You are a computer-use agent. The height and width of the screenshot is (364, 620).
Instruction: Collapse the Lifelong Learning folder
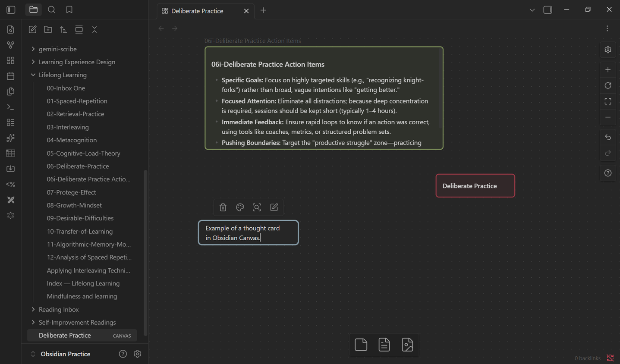tap(33, 75)
